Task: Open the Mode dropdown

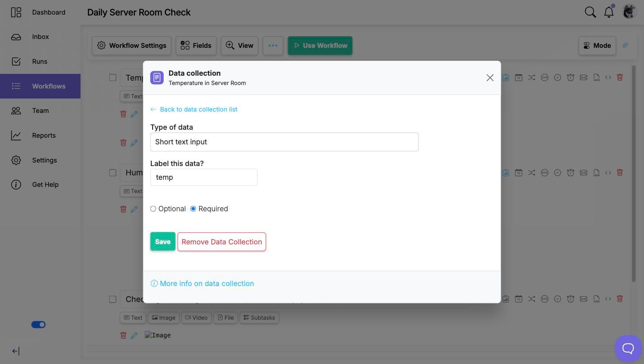Action: [597, 46]
